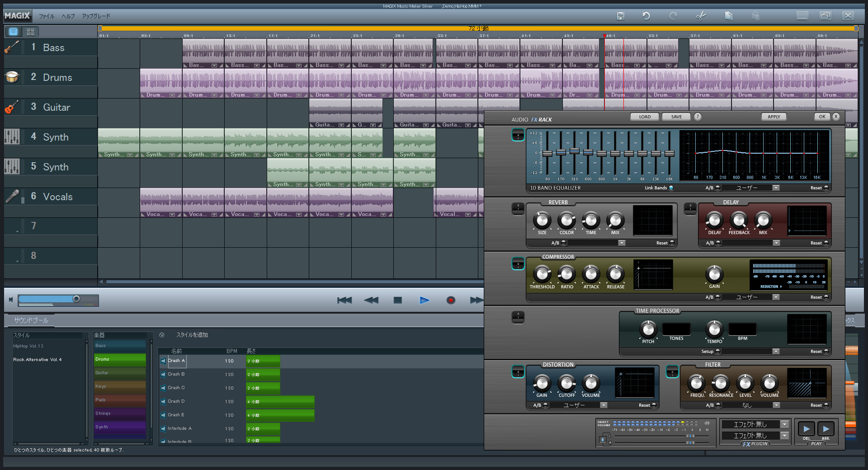
Task: Switch to grid view icon beside track view
Action: point(31,32)
